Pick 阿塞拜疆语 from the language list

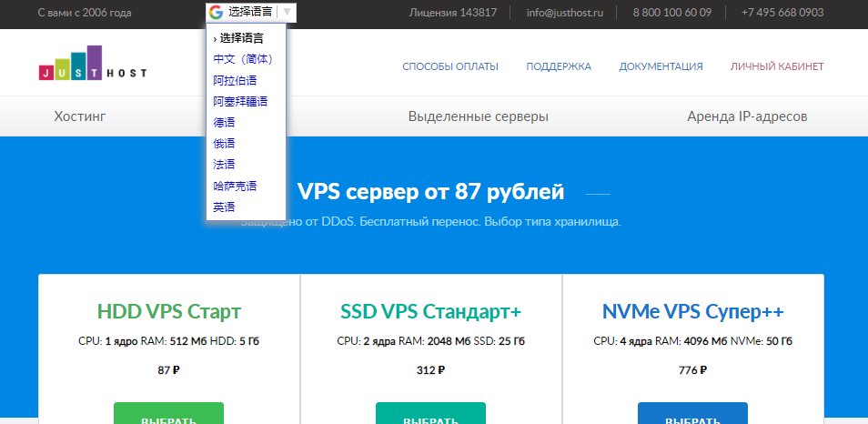[240, 101]
